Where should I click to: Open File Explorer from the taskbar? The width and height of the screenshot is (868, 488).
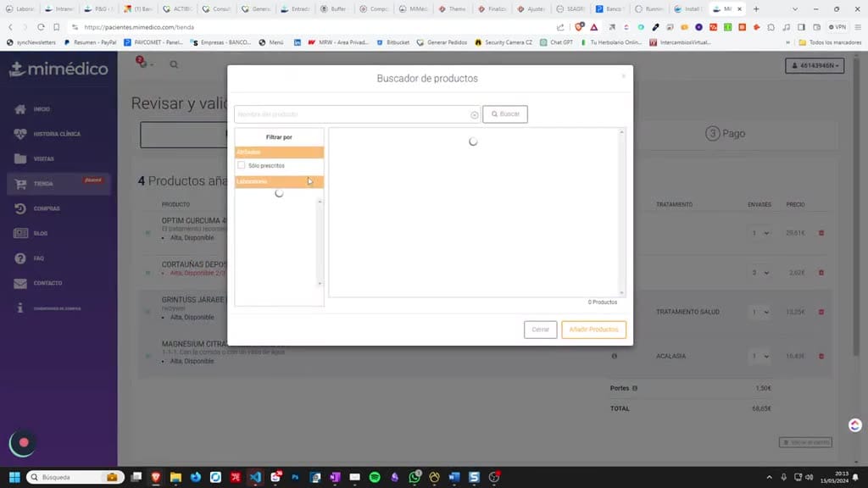coord(175,477)
